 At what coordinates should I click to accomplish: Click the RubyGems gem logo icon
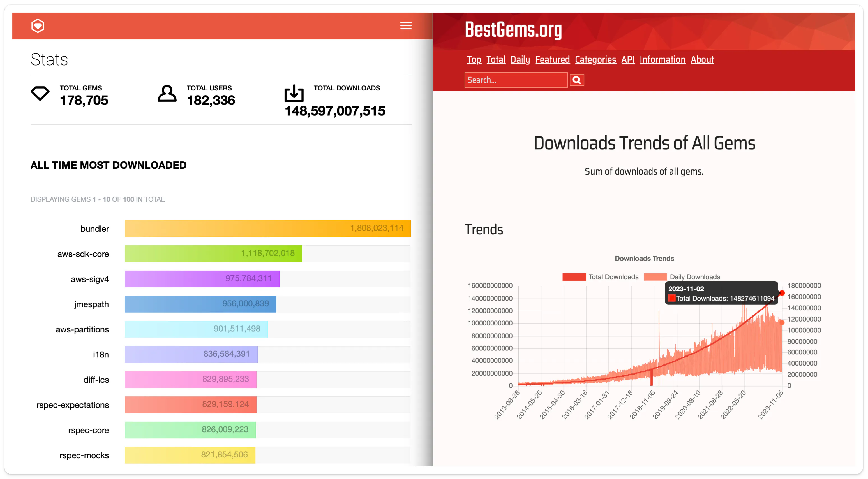38,25
